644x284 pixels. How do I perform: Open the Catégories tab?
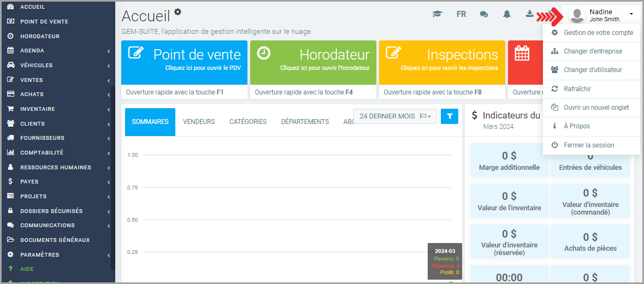point(247,122)
